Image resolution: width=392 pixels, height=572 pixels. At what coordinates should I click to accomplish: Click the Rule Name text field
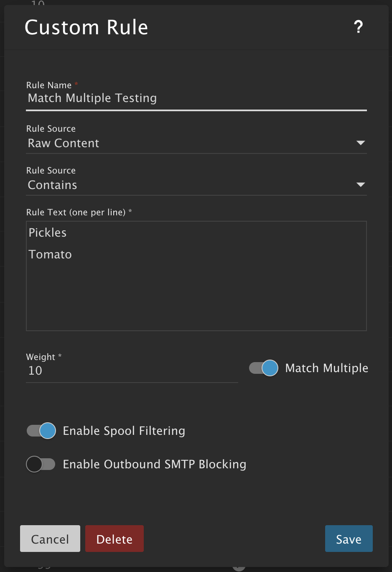click(196, 98)
